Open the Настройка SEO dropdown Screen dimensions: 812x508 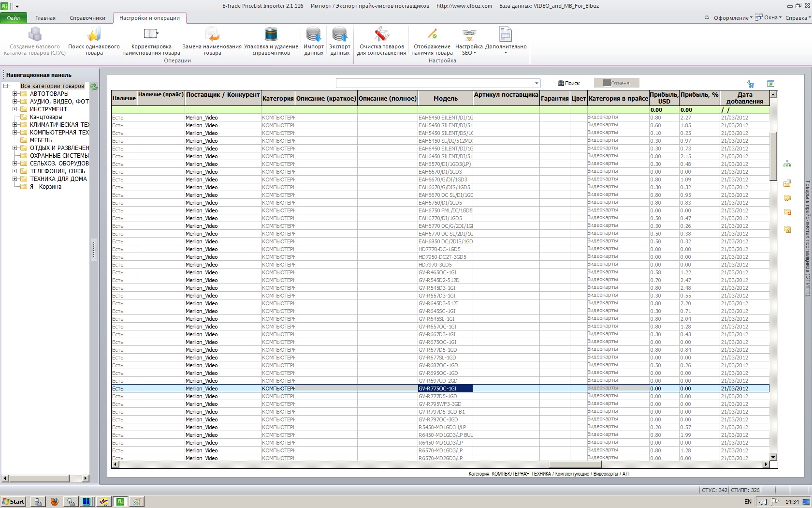[x=469, y=41]
